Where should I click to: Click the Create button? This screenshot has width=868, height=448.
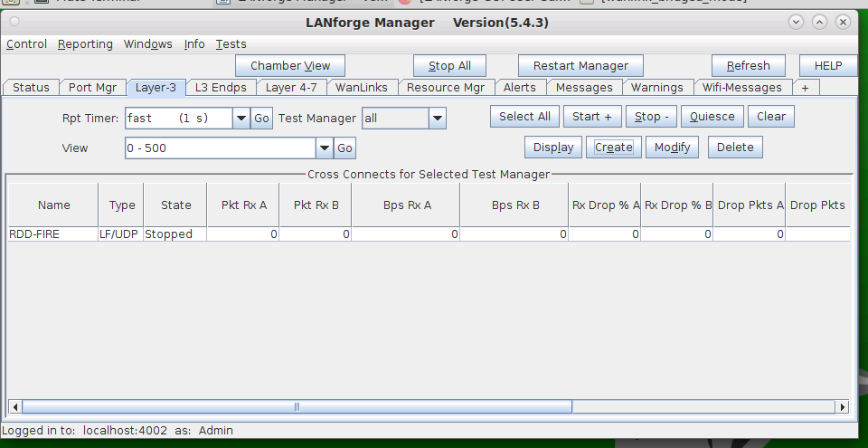613,147
